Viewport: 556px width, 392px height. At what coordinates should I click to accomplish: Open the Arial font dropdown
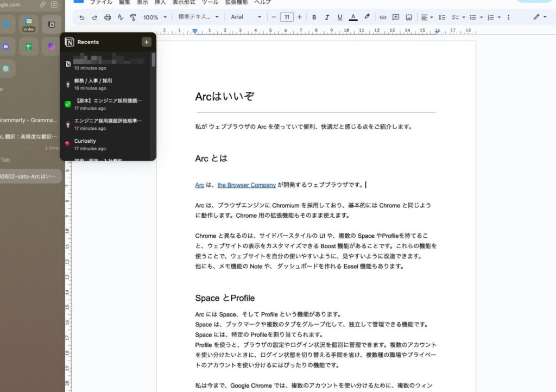point(245,17)
